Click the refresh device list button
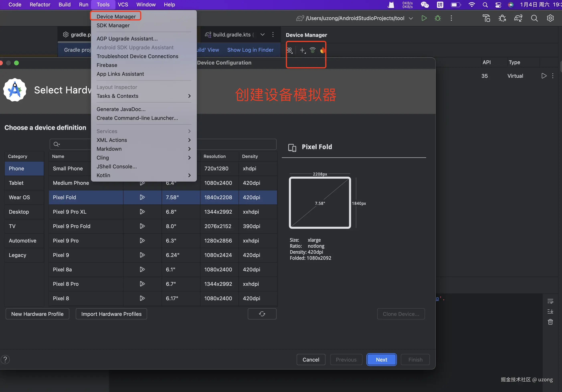 [262, 314]
